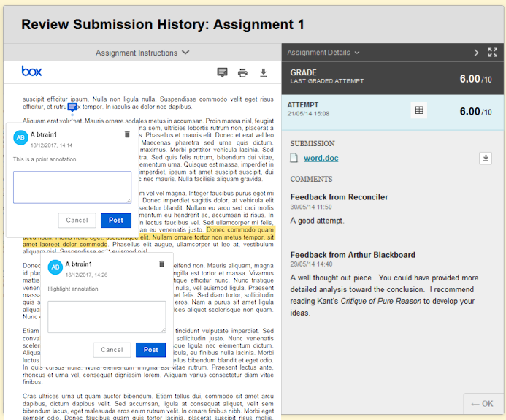Image resolution: width=506 pixels, height=420 pixels.
Task: Click the COMMENTS section label
Action: click(311, 179)
